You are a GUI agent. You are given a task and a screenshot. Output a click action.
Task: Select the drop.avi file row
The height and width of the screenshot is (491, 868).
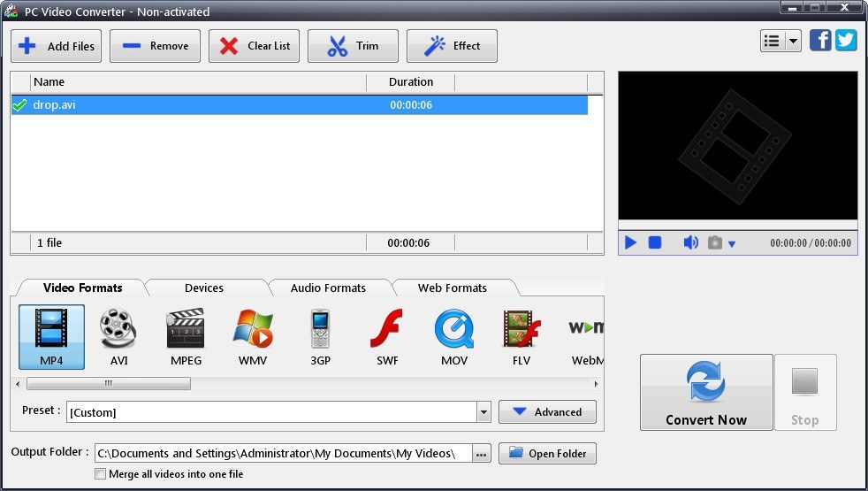click(x=300, y=105)
